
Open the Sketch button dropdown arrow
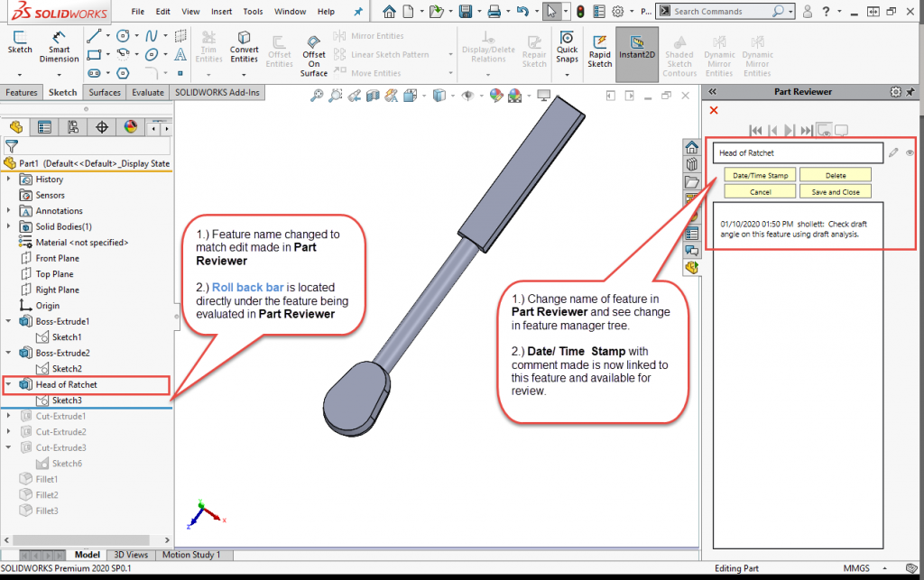[x=20, y=75]
